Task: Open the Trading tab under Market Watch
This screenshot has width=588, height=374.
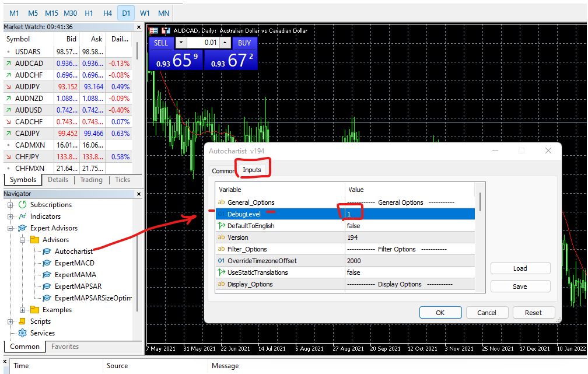Action: pyautogui.click(x=92, y=180)
